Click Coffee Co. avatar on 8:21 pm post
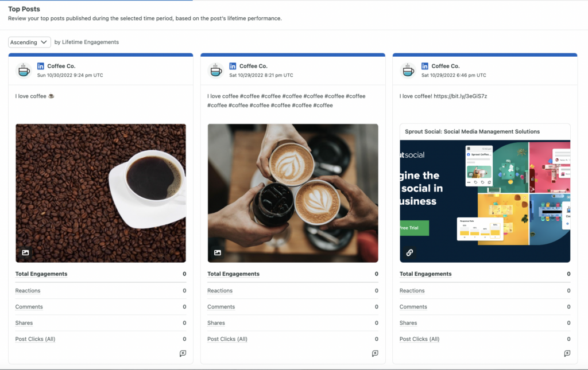 click(216, 70)
